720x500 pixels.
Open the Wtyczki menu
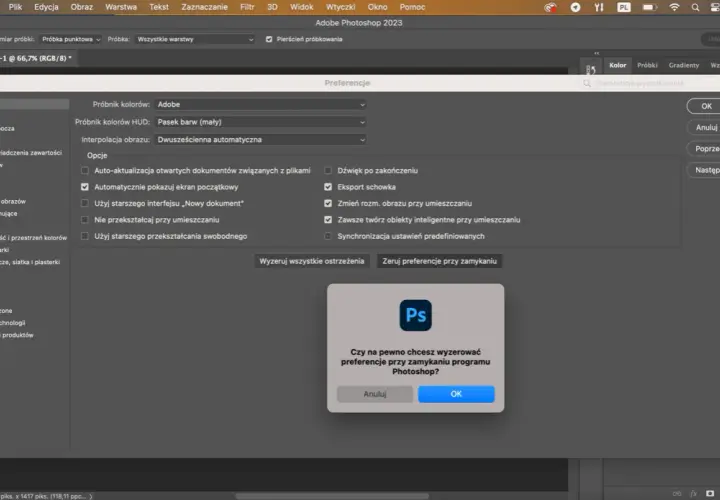pyautogui.click(x=341, y=7)
